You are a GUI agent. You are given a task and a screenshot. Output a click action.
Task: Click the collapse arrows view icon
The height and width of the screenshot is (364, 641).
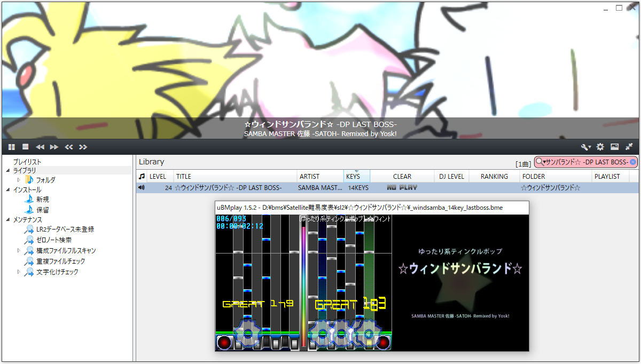629,147
